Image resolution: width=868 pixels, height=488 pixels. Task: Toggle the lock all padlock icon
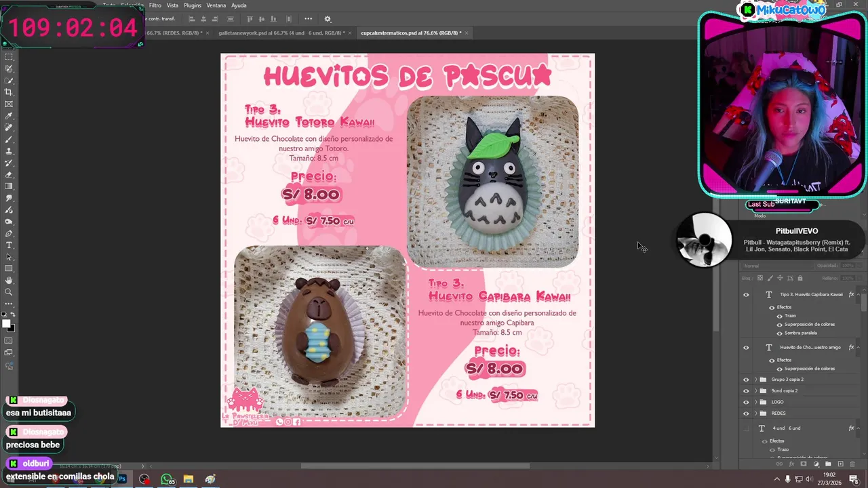[x=800, y=278]
